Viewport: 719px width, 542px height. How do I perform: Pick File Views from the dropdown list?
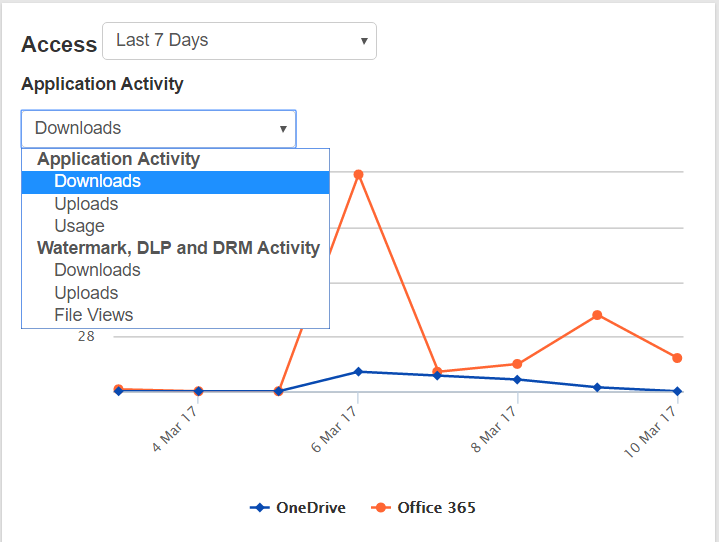(x=175, y=315)
